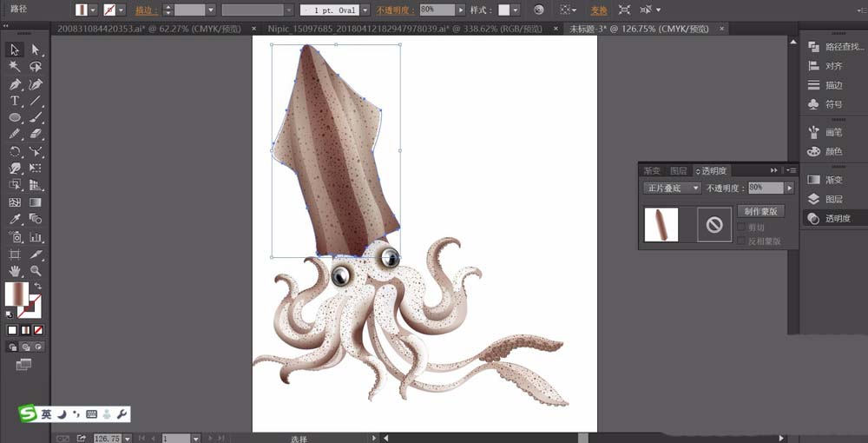Pick the Ellipse shape tool
Screen dimensions: 868x443
[x=15, y=117]
